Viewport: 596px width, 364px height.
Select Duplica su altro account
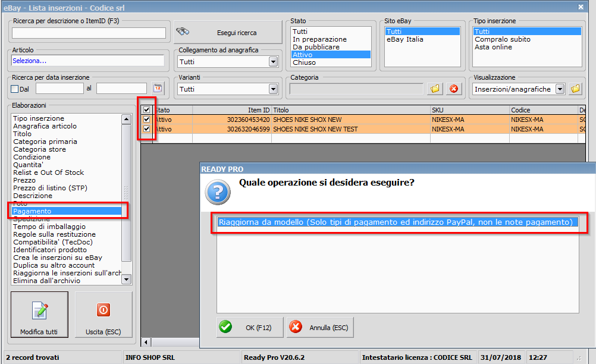pyautogui.click(x=67, y=265)
